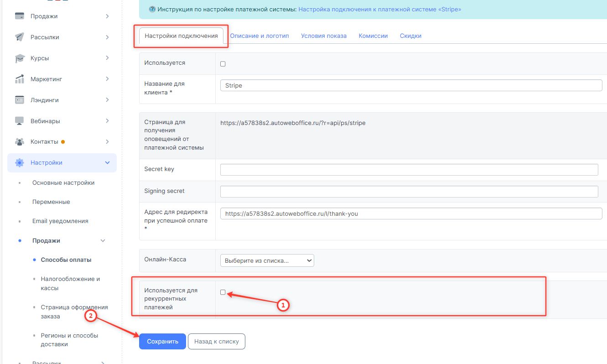Click the Рассылки paper plane icon
Viewport: 607px width, 364px height.
(20, 37)
